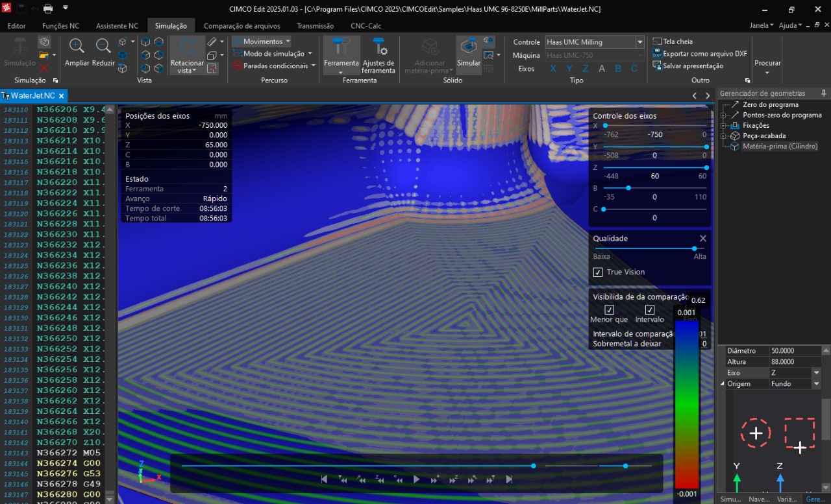Click the red X delete simulation icon
The height and width of the screenshot is (504, 831).
44,67
